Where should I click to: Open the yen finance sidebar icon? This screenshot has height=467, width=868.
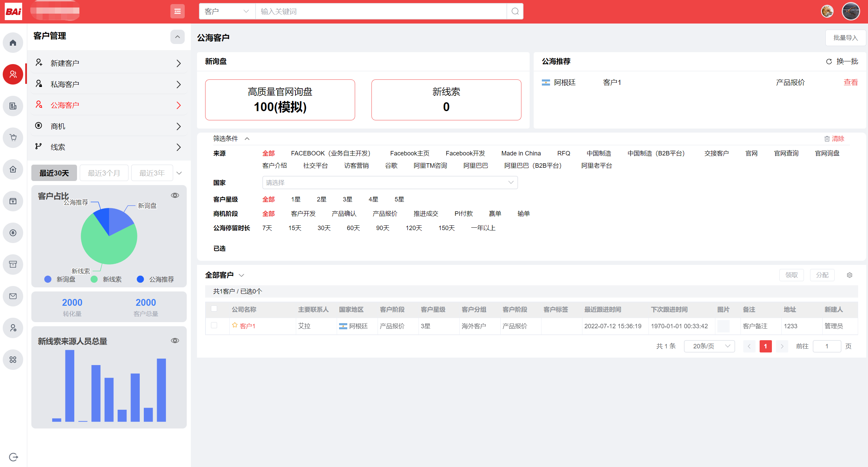pyautogui.click(x=13, y=233)
